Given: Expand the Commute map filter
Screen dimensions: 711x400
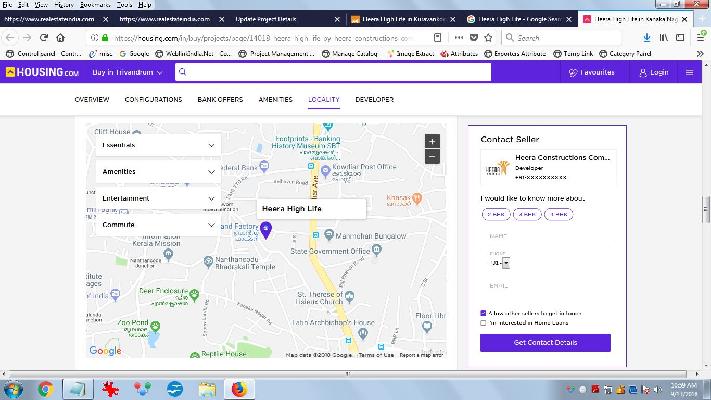Looking at the screenshot, I should pos(158,224).
